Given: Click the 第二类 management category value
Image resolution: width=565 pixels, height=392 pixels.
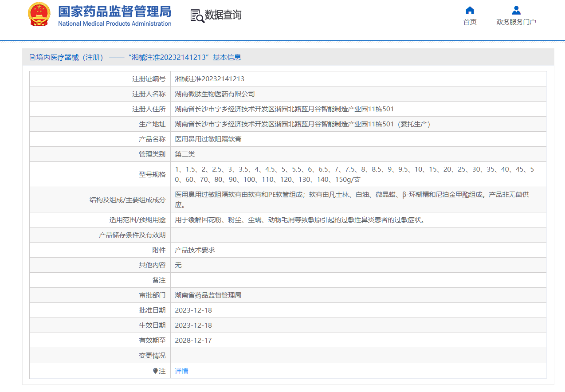Looking at the screenshot, I should tap(185, 154).
